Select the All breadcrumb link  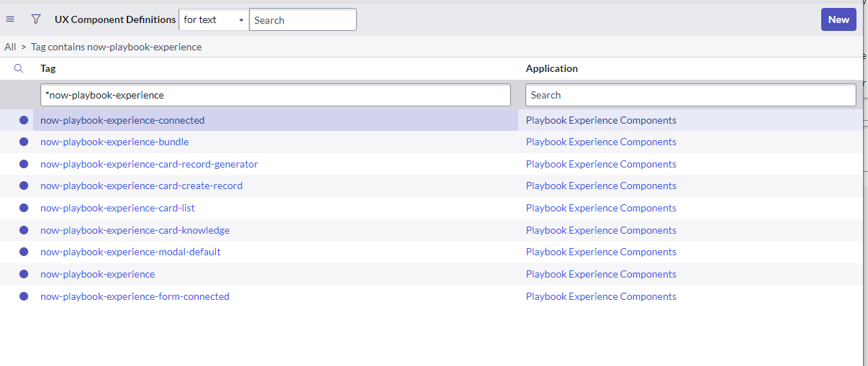tap(10, 47)
